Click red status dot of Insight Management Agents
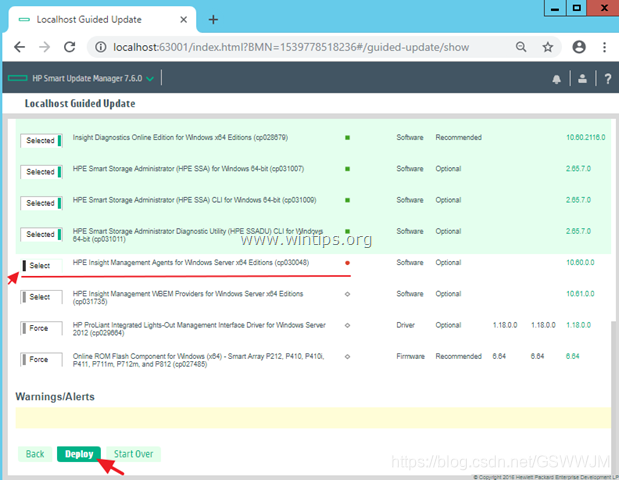The height and width of the screenshot is (480, 619). 347,262
